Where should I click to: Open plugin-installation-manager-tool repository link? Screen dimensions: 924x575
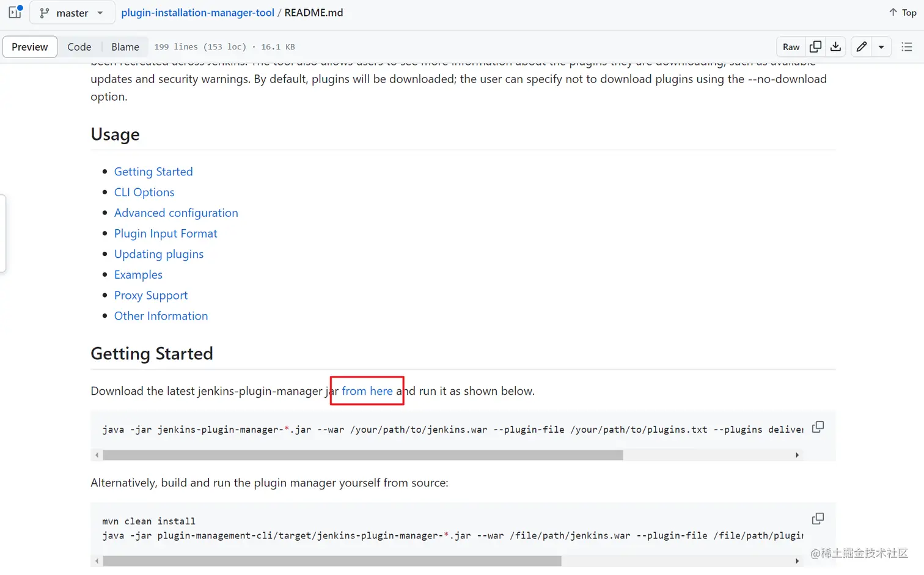tap(197, 12)
